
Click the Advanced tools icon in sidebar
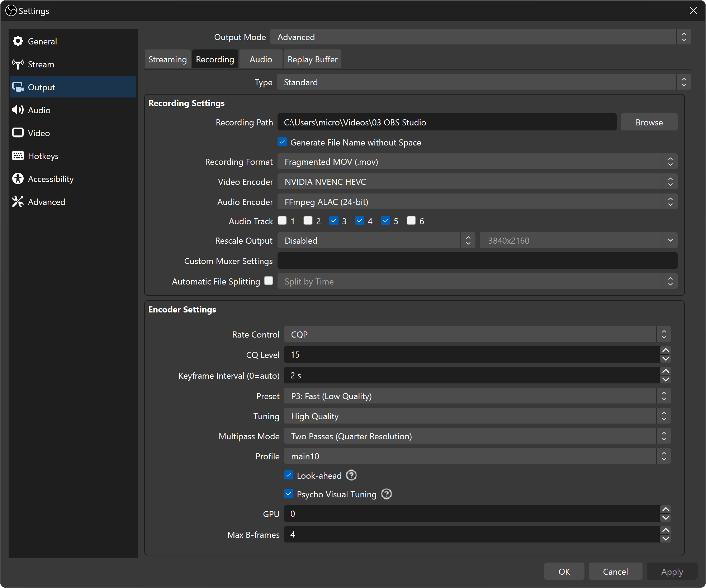18,202
